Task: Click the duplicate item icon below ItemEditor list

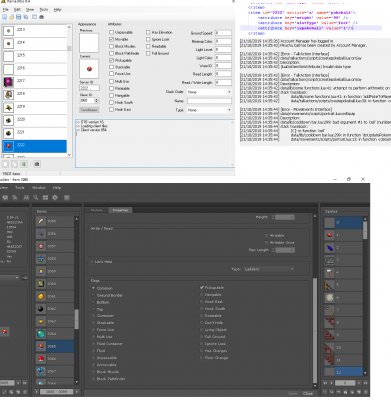Action: click(x=15, y=164)
